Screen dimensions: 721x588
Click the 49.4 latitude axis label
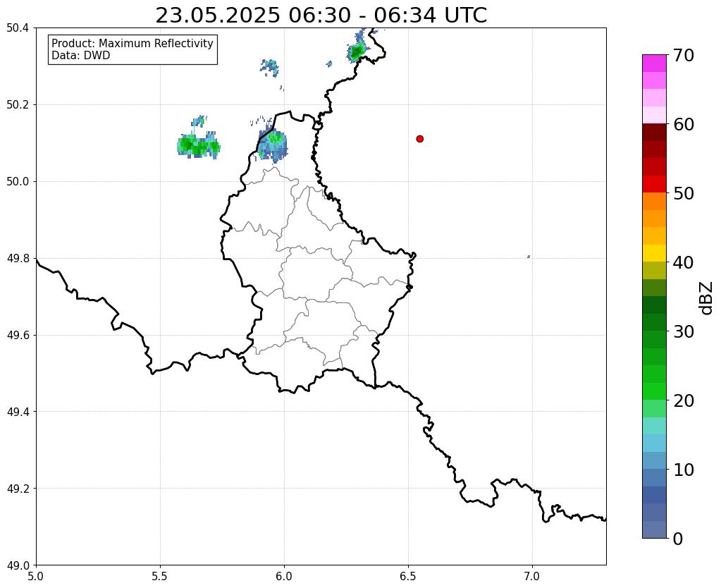(18, 412)
